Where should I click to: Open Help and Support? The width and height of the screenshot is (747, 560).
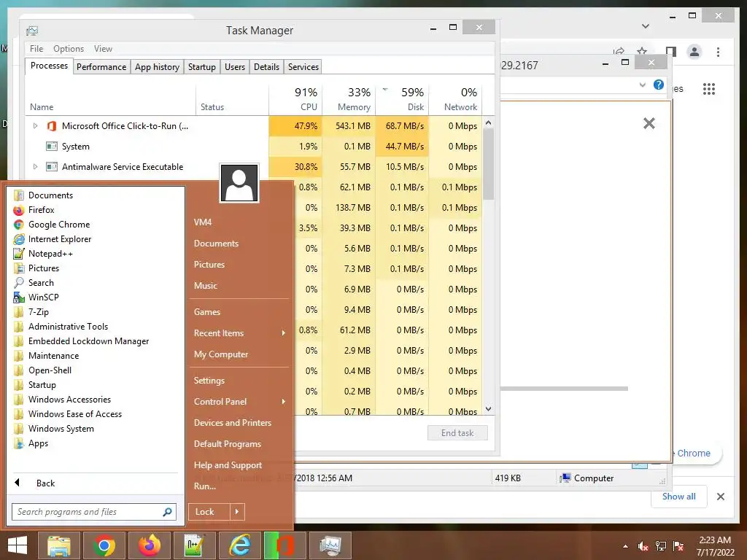pos(228,465)
